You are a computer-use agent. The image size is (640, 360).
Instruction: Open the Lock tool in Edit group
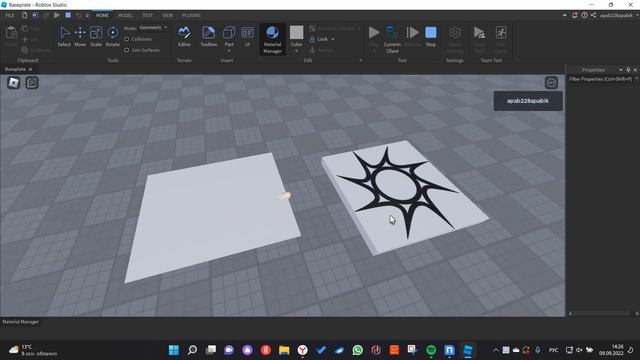point(319,39)
